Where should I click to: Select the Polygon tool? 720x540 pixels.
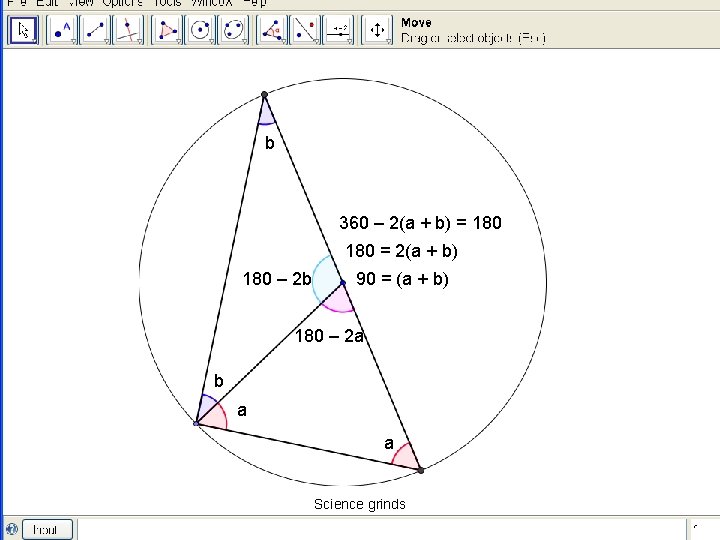tap(167, 30)
